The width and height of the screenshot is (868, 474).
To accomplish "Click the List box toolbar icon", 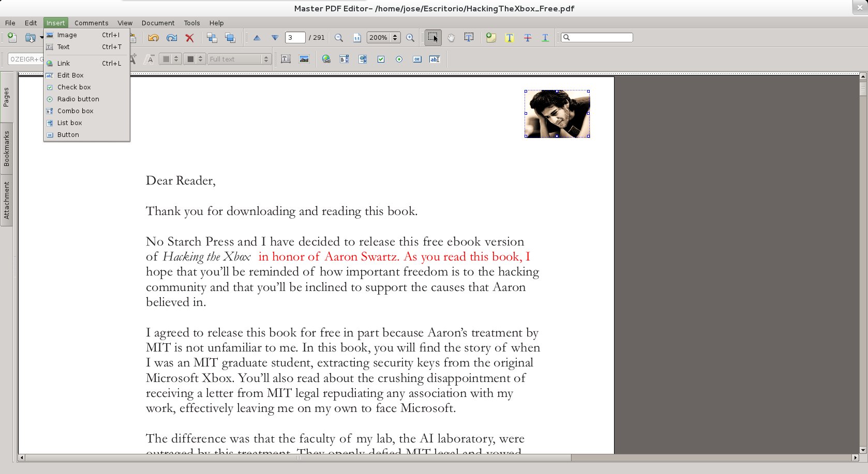I will click(x=363, y=59).
